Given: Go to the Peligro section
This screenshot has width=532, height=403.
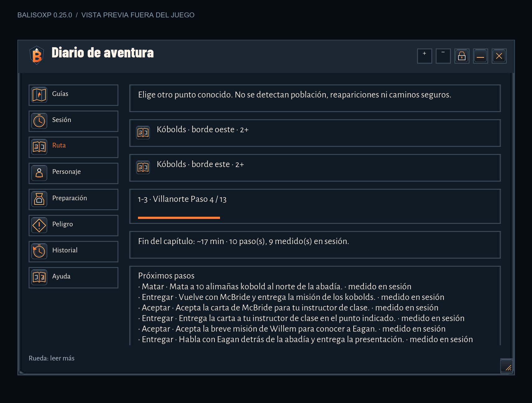Looking at the screenshot, I should tap(73, 225).
